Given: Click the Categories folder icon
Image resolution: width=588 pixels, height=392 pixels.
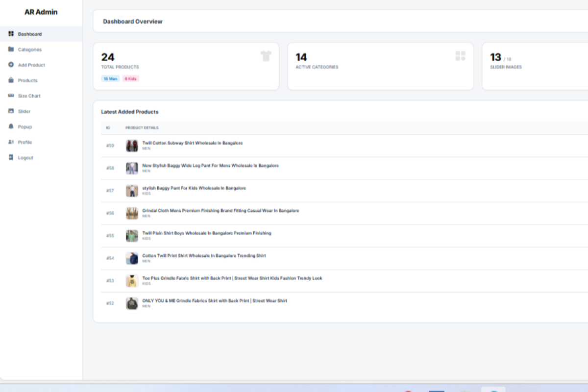Looking at the screenshot, I should click(x=11, y=49).
